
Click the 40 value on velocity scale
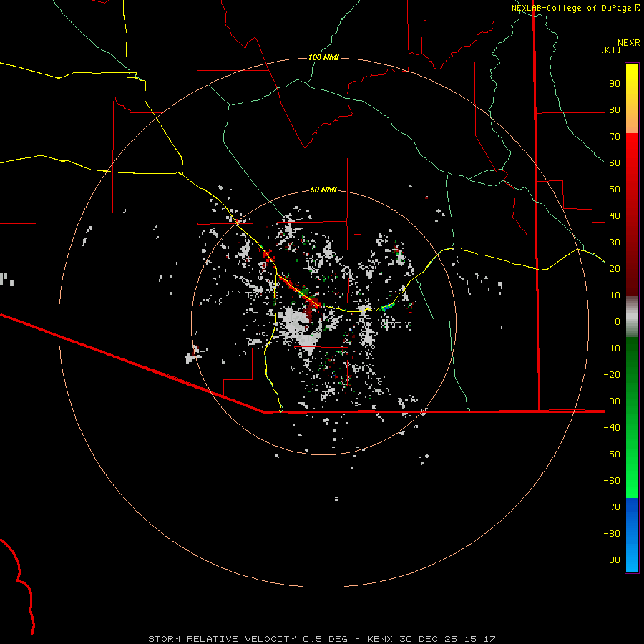point(615,216)
